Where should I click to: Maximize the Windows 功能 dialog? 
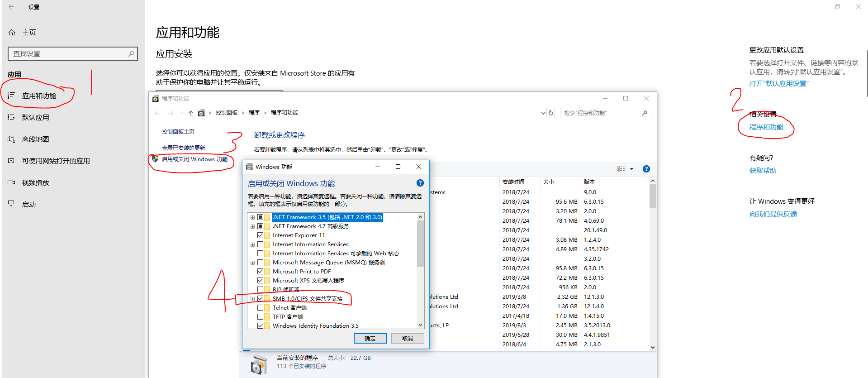398,167
